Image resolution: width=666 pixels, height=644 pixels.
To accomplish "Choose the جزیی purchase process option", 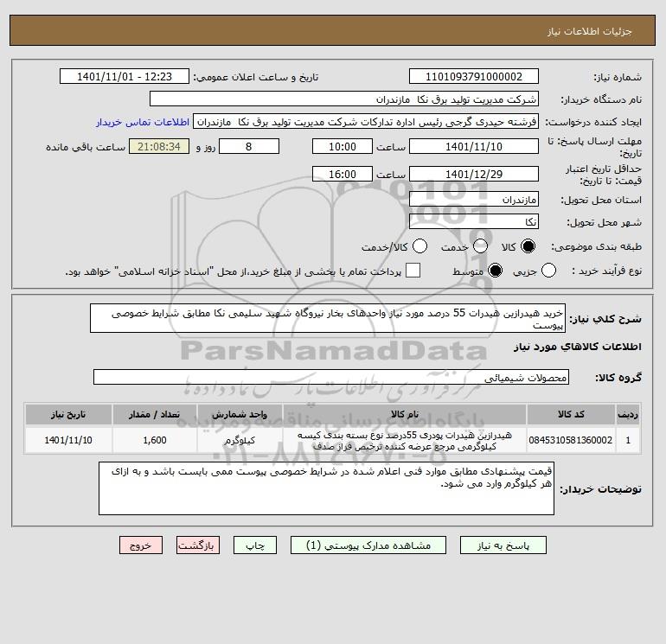I will 548,271.
